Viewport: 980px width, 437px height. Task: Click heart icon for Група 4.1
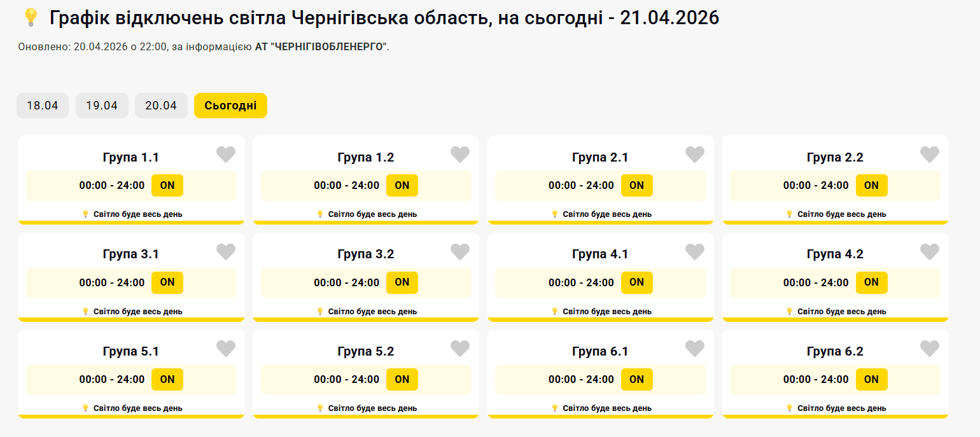(695, 252)
